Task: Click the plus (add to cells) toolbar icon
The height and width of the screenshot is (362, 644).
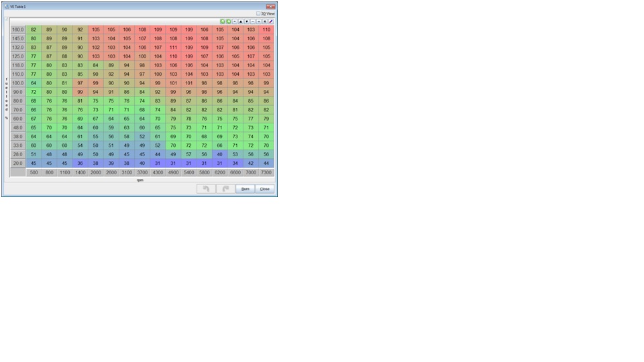Action: click(x=259, y=21)
